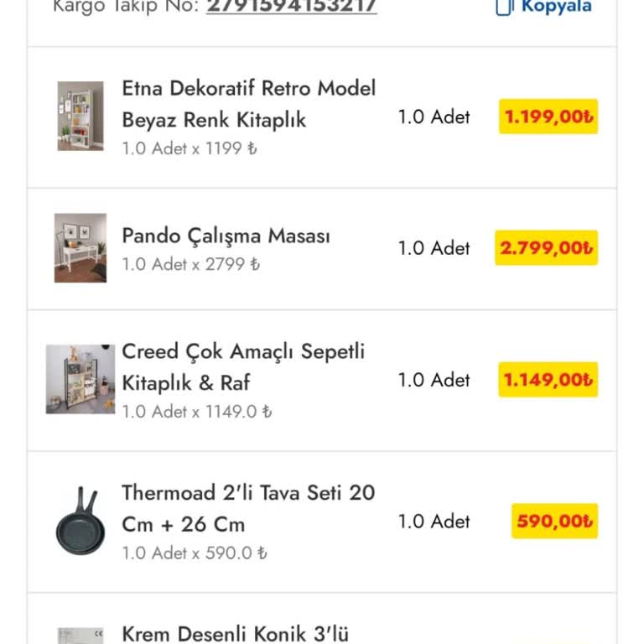View Creed Sepetli Kitaplık thumbnail
Image resolution: width=644 pixels, height=644 pixels.
pos(80,379)
